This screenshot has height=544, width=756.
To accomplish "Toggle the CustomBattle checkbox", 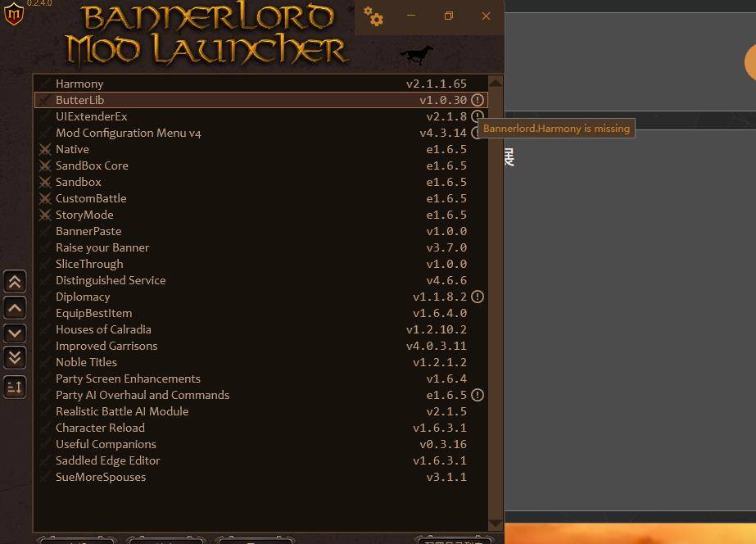I will pos(45,199).
